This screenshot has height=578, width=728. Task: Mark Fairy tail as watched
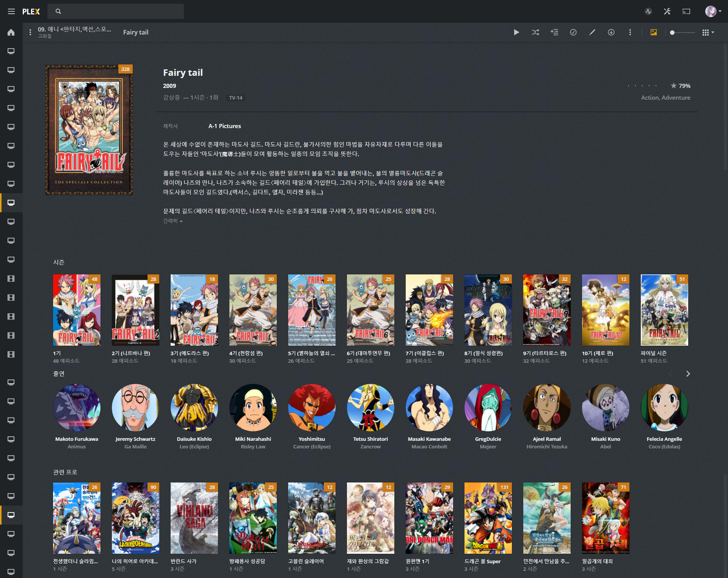[x=573, y=32]
